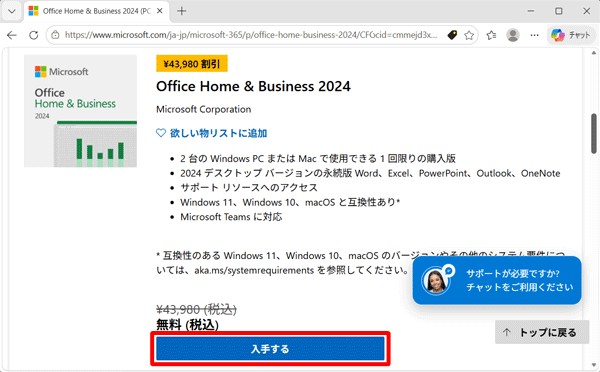Open the support chat popup サポートが必要ですか?
Viewport: 600px width, 372px height.
tap(497, 281)
